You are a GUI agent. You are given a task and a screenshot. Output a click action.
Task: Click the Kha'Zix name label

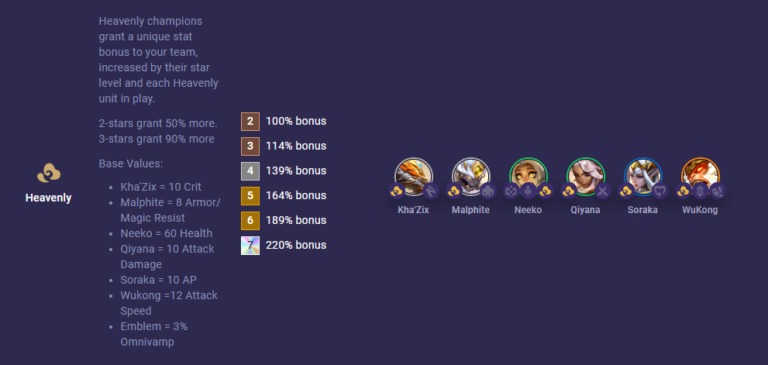(x=413, y=210)
